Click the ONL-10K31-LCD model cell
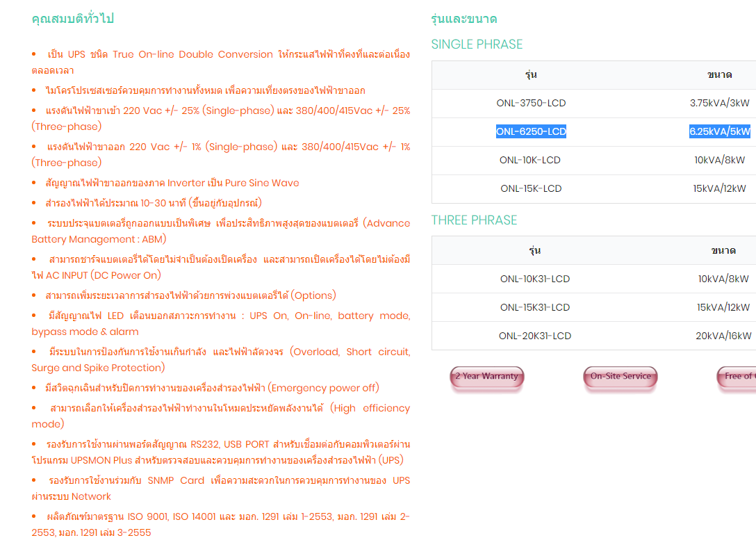Image resolution: width=756 pixels, height=538 pixels. pyautogui.click(x=535, y=279)
